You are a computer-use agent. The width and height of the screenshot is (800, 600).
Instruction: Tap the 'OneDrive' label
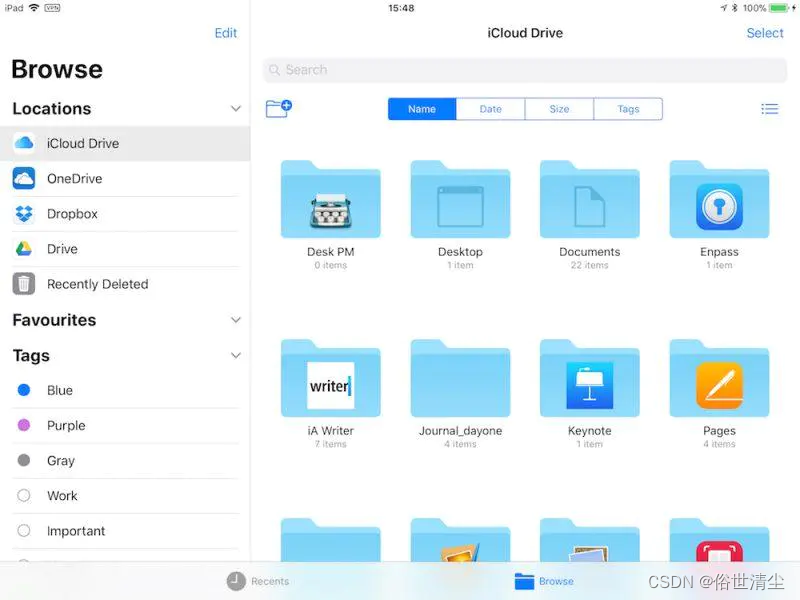(74, 179)
